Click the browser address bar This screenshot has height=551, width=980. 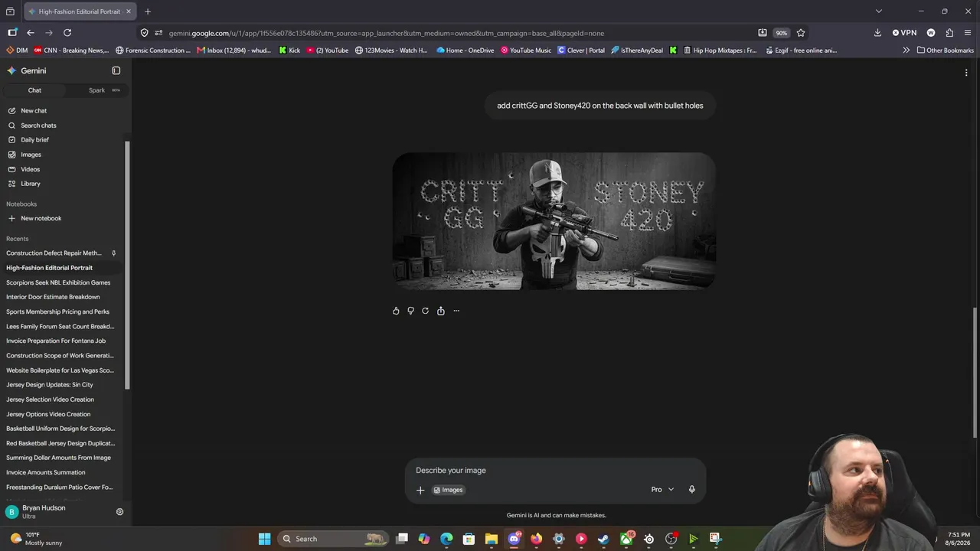(x=459, y=33)
